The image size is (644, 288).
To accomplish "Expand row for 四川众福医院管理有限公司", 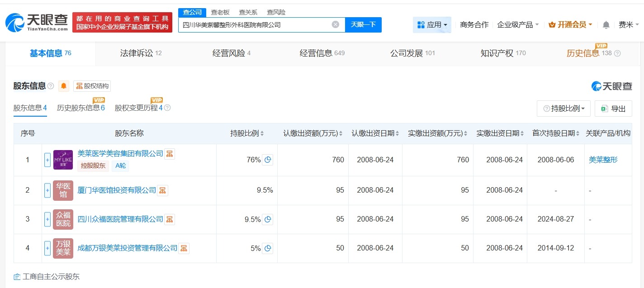I will [x=47, y=219].
